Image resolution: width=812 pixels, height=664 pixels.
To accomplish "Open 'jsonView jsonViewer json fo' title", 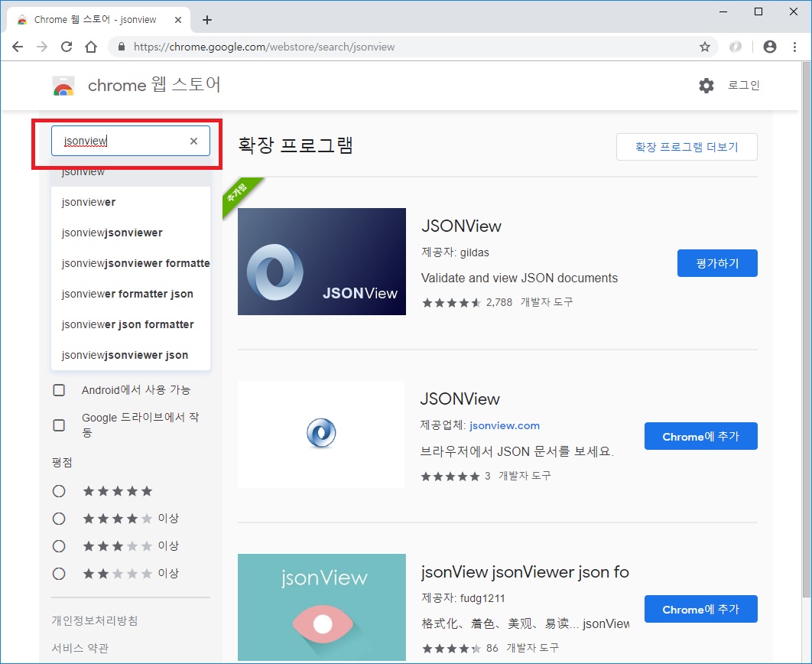I will pyautogui.click(x=525, y=571).
